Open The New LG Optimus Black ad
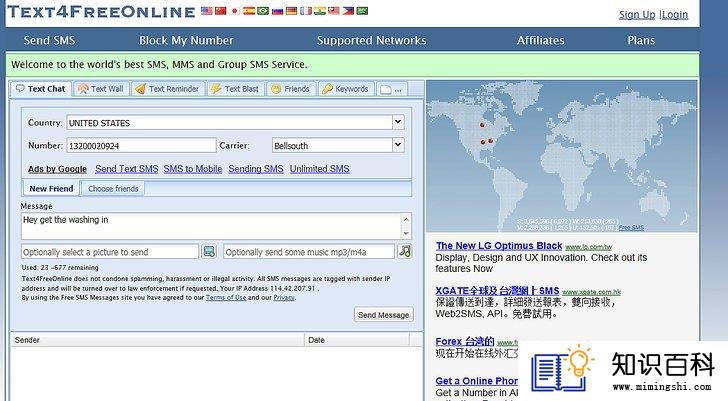This screenshot has width=728, height=401. (499, 246)
